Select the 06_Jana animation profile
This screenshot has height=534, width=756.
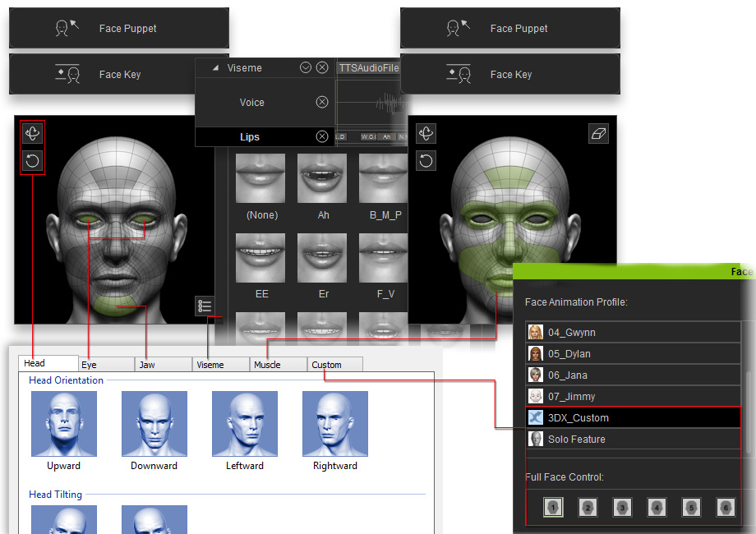click(x=633, y=375)
